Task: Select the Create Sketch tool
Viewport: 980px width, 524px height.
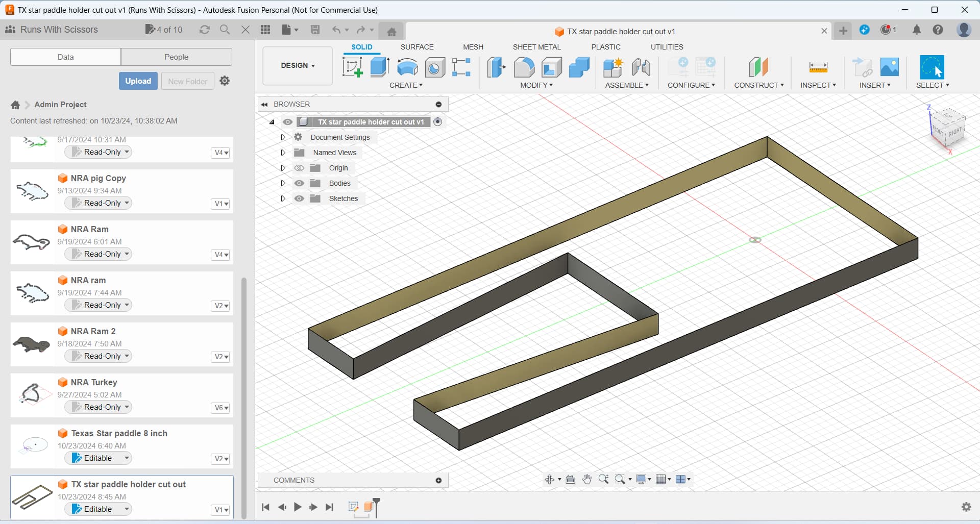Action: coord(352,67)
